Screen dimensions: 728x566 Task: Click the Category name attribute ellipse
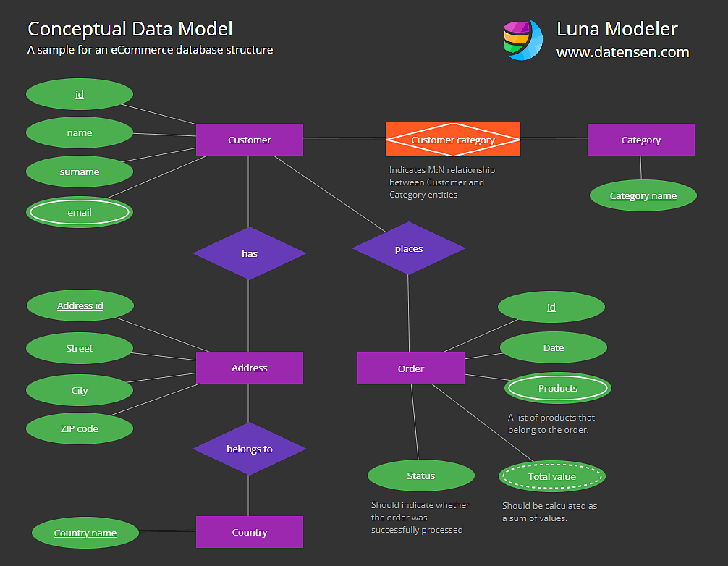(x=643, y=195)
